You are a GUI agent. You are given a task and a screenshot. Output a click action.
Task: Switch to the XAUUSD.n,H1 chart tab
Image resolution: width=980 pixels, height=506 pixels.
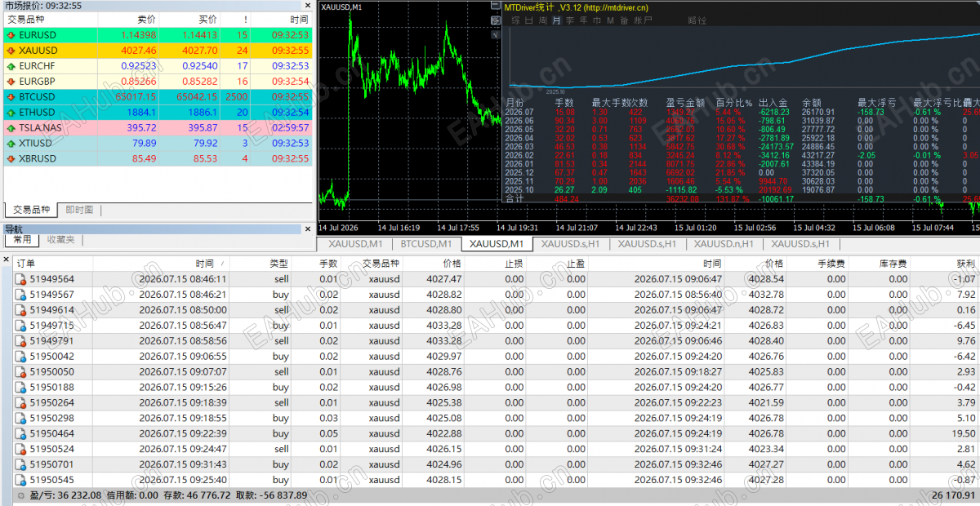point(724,244)
